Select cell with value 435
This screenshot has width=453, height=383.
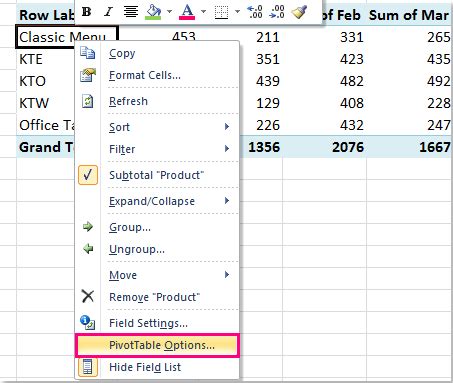pyautogui.click(x=409, y=59)
